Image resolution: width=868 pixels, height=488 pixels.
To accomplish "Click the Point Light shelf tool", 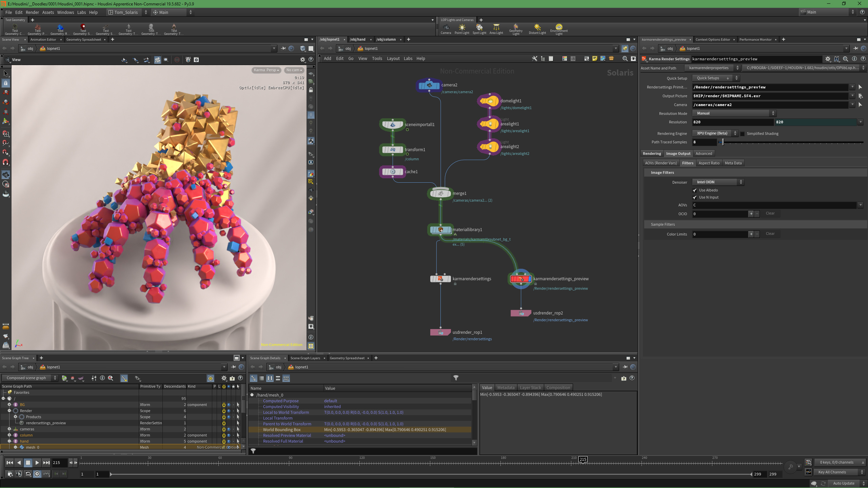I will coord(462,28).
